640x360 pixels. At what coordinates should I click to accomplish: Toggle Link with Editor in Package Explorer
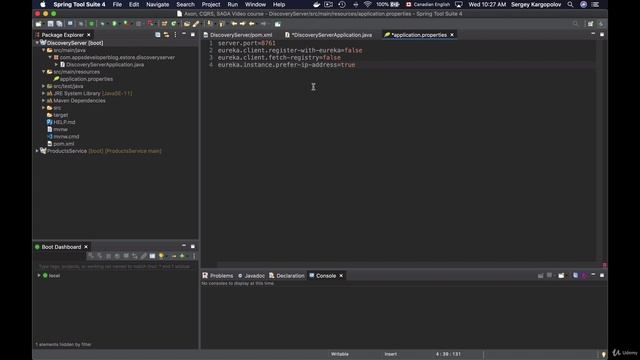pyautogui.click(x=167, y=35)
